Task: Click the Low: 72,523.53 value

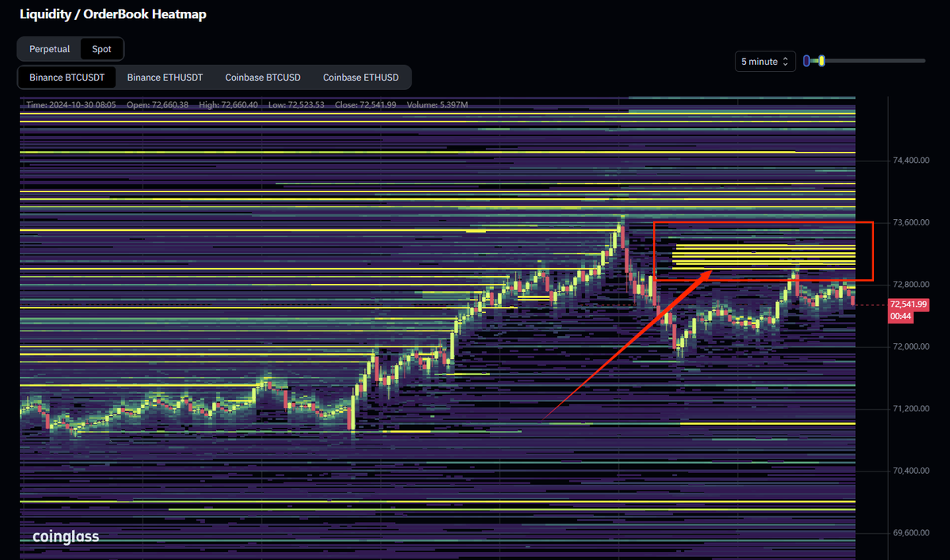Action: pyautogui.click(x=297, y=104)
